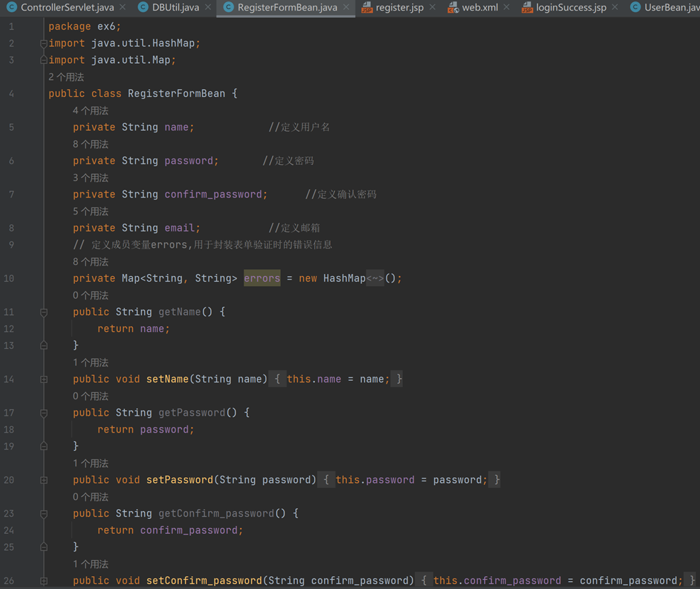Expand the folded setName method at line 14

pyautogui.click(x=44, y=379)
